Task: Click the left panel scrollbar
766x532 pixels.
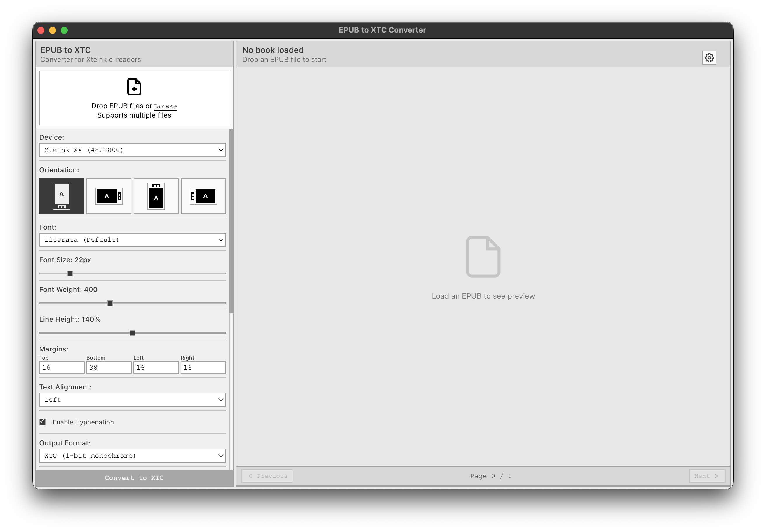Action: [x=231, y=222]
